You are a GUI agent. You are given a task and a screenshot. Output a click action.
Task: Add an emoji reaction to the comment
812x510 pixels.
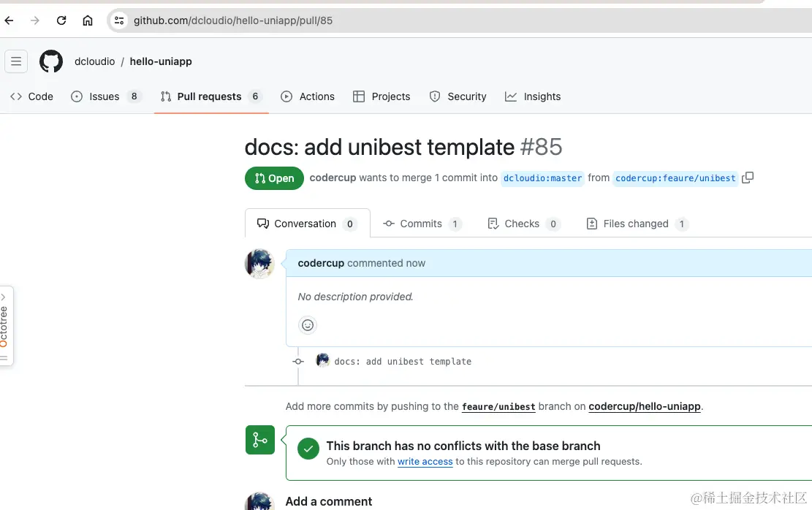point(308,325)
